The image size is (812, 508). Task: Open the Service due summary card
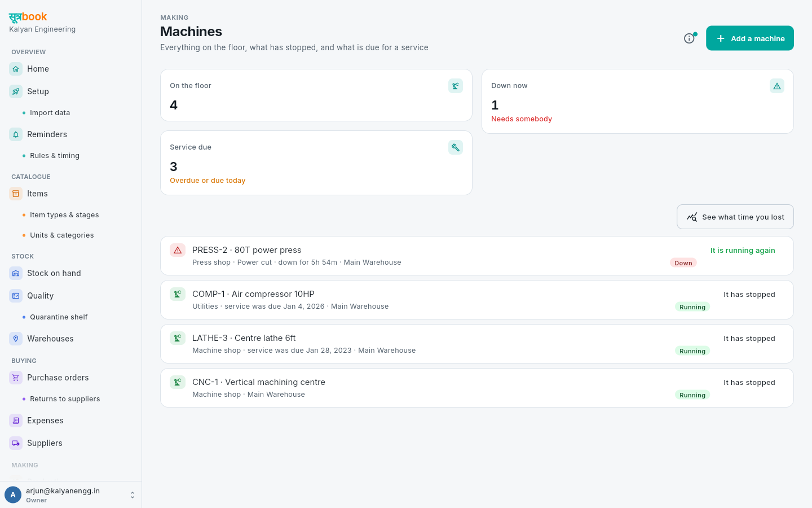tap(316, 163)
